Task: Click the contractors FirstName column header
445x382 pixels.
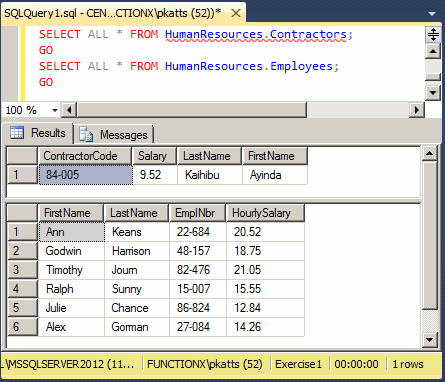Action: coord(275,156)
